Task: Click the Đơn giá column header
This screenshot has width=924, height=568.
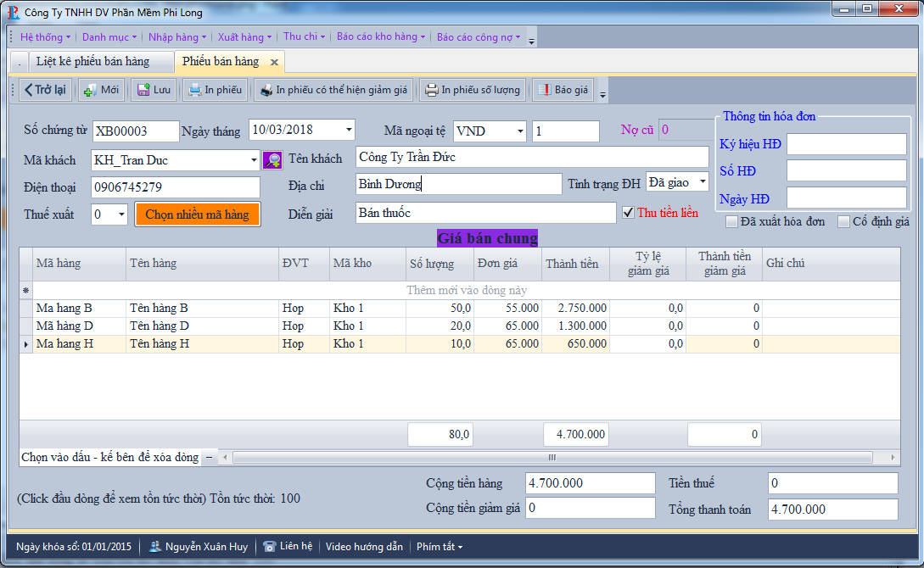Action: (x=508, y=264)
